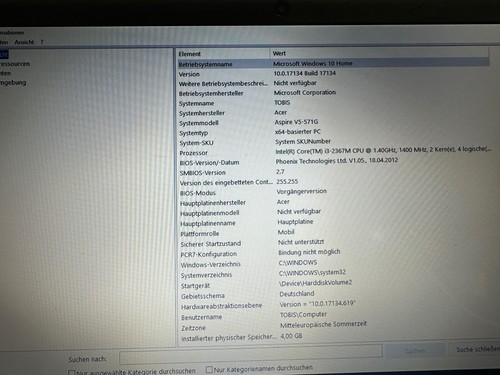The image size is (500, 375).
Task: Select the 'Sicherer Startzustand' row
Action: click(333, 243)
